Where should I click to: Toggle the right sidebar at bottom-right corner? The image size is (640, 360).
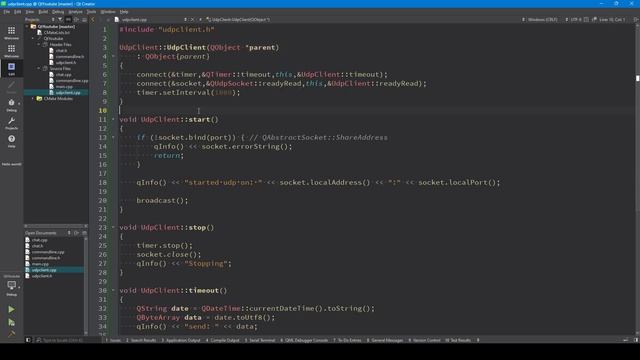636,340
